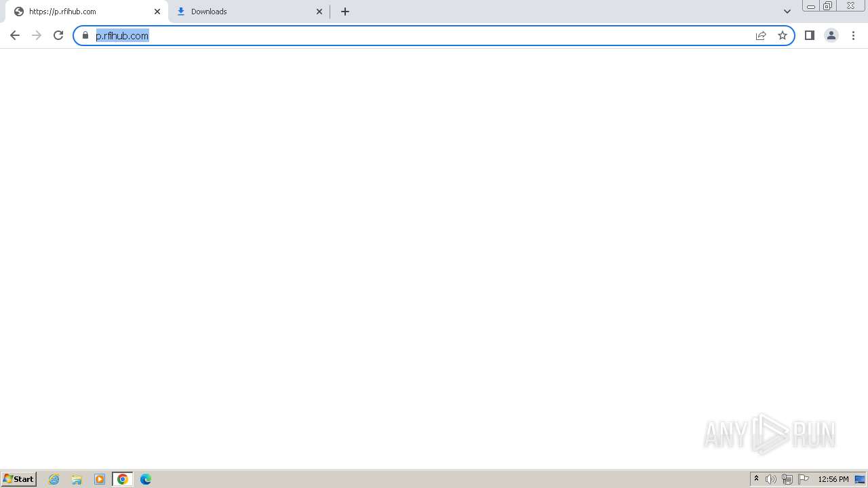Open a new tab

[x=345, y=12]
